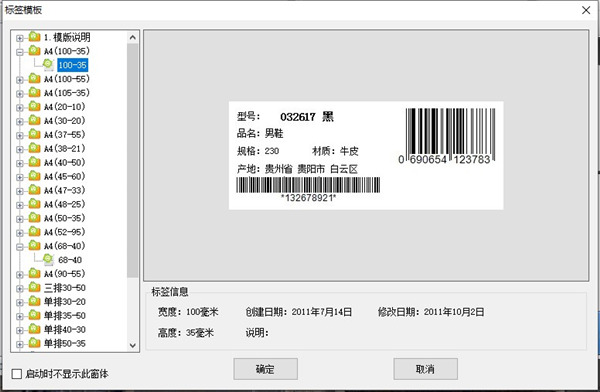600x392 pixels.
Task: Click the folder icon of 三排30-50
Action: tap(34, 287)
